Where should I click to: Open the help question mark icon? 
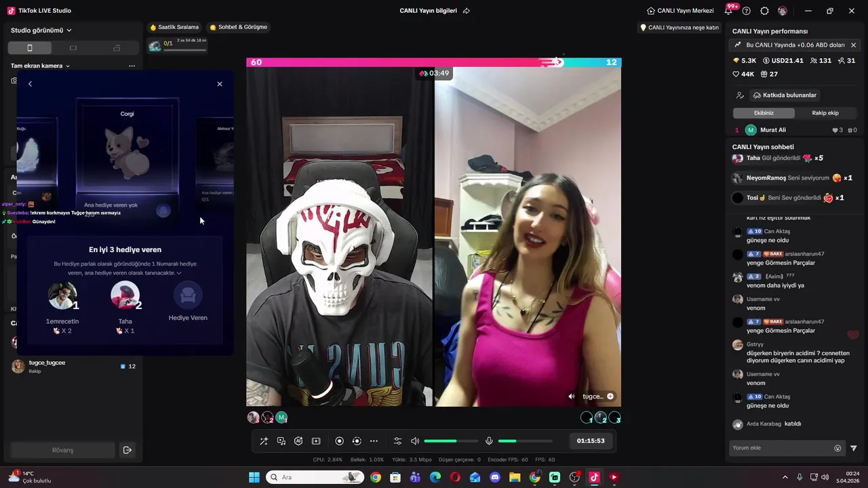click(x=747, y=11)
